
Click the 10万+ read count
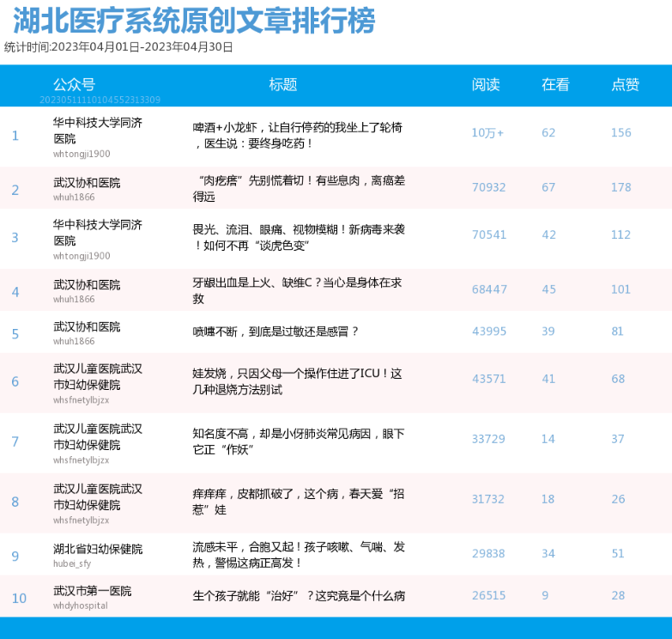coord(487,133)
